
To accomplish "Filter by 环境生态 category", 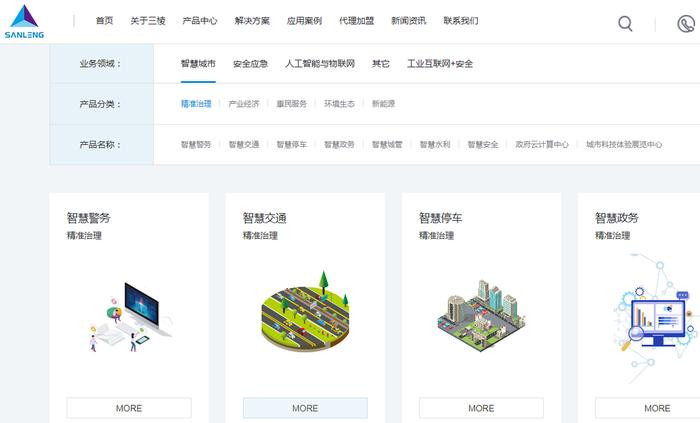I will point(339,104).
